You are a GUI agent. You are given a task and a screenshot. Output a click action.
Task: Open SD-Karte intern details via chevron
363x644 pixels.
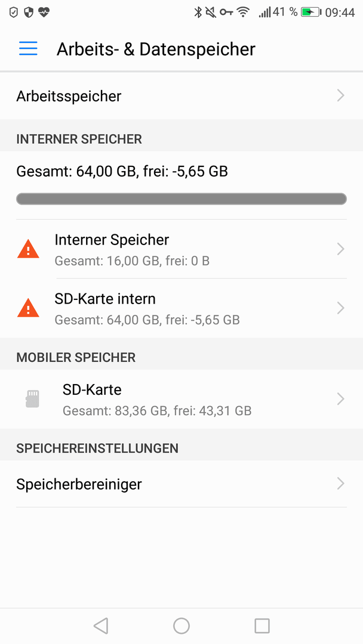[x=340, y=308]
